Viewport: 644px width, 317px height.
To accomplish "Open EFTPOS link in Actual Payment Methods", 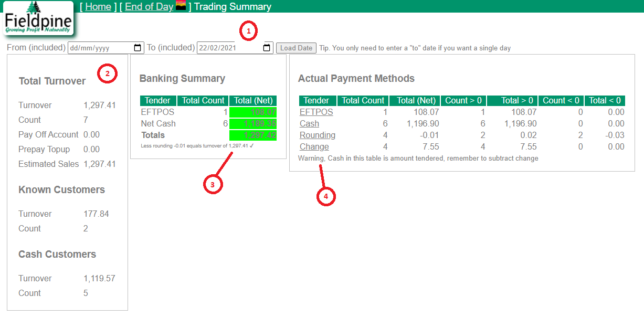I will click(x=316, y=112).
